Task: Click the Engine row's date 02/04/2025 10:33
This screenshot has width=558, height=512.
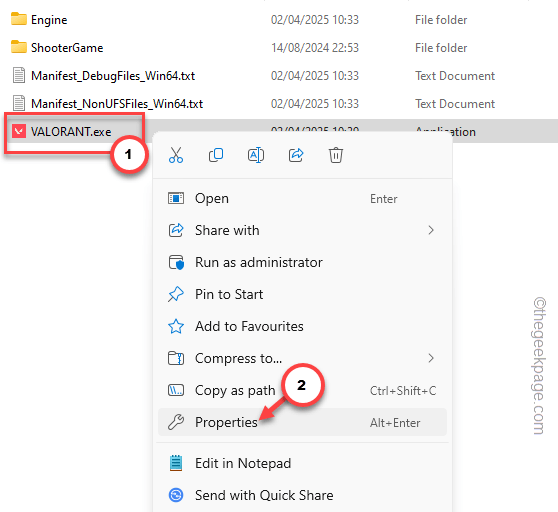Action: 315,20
